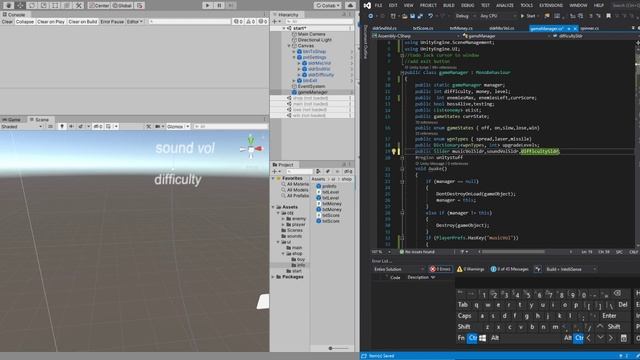The height and width of the screenshot is (360, 640).
Task: Click the Undo icon in Visual Studio toolbar
Action: tap(430, 16)
